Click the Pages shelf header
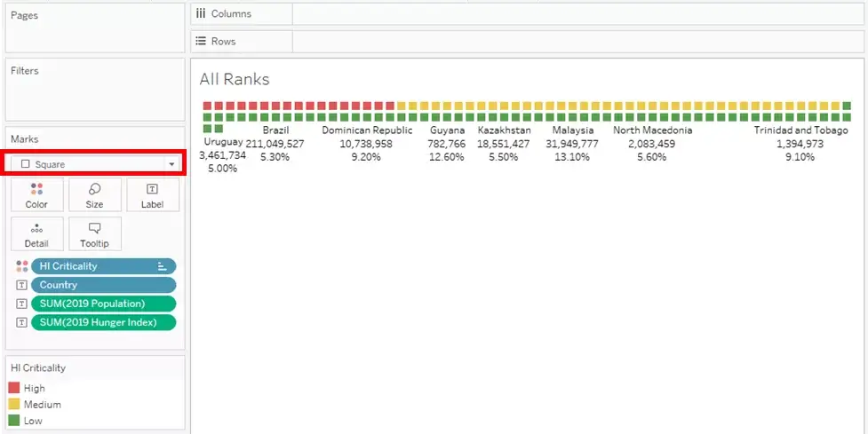868x434 pixels. pyautogui.click(x=24, y=15)
